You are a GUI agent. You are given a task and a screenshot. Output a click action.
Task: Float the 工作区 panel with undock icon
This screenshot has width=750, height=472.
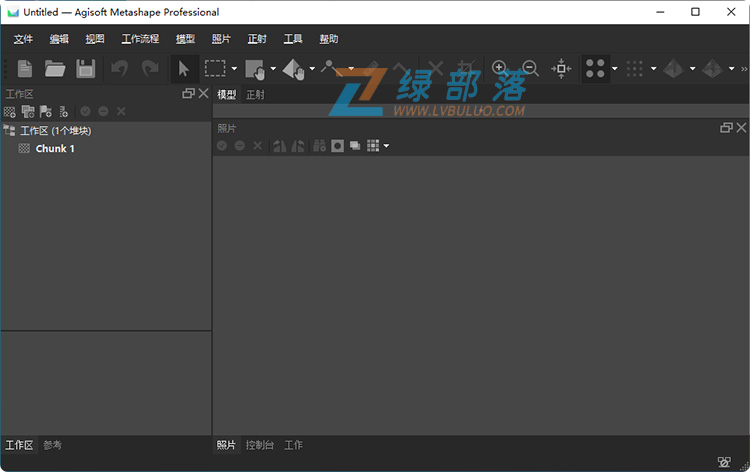coord(188,93)
